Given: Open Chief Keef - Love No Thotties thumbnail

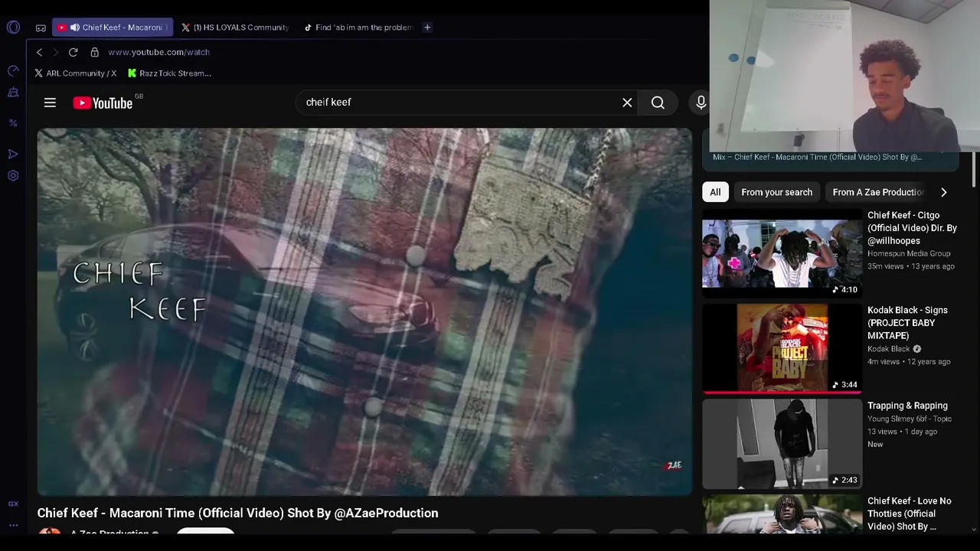Looking at the screenshot, I should tap(782, 514).
